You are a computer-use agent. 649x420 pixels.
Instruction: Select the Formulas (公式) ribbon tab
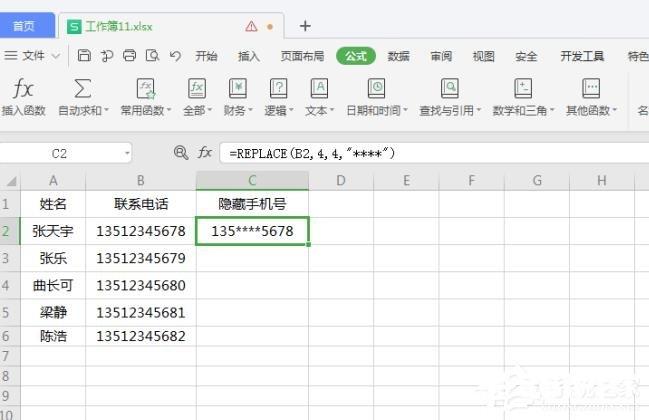(x=356, y=56)
